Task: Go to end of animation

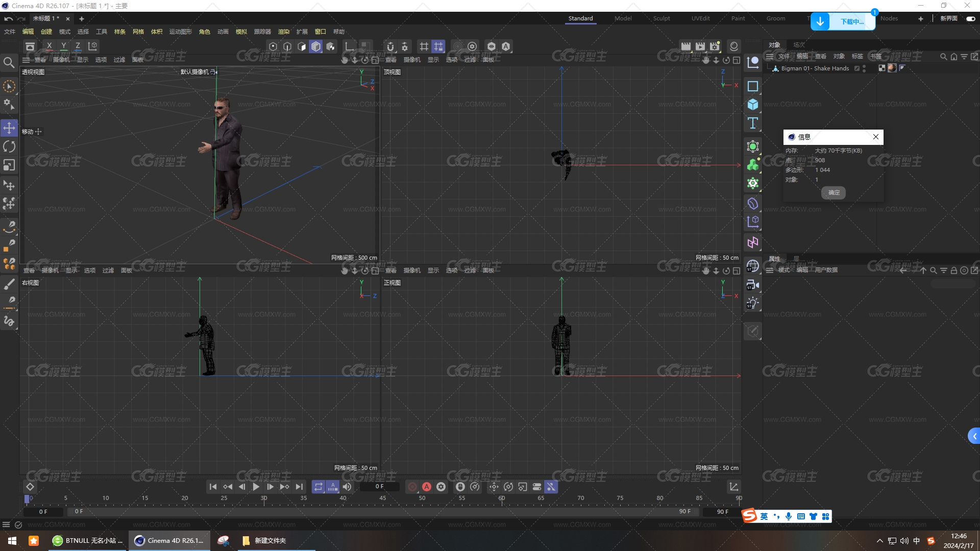Action: (x=299, y=487)
